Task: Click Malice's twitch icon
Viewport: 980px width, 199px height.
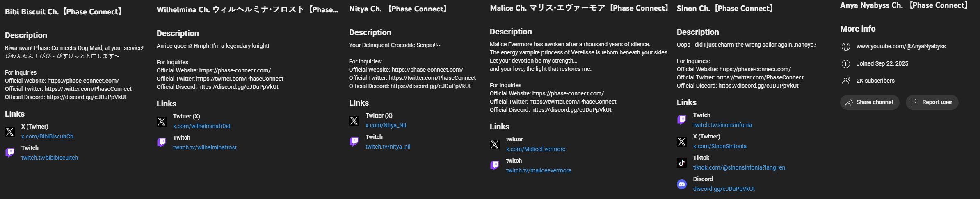Action: click(x=495, y=165)
